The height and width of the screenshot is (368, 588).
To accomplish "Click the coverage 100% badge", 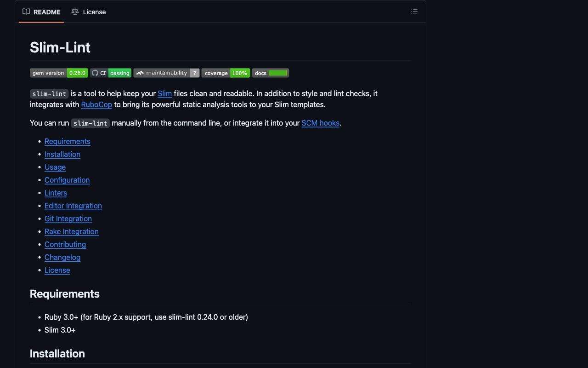I will click(x=226, y=73).
